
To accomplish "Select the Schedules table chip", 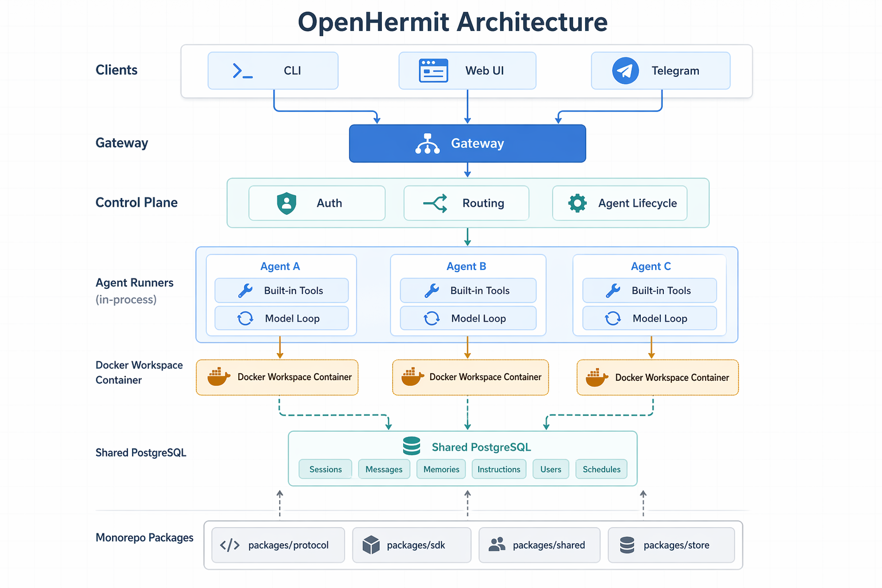I will 602,469.
